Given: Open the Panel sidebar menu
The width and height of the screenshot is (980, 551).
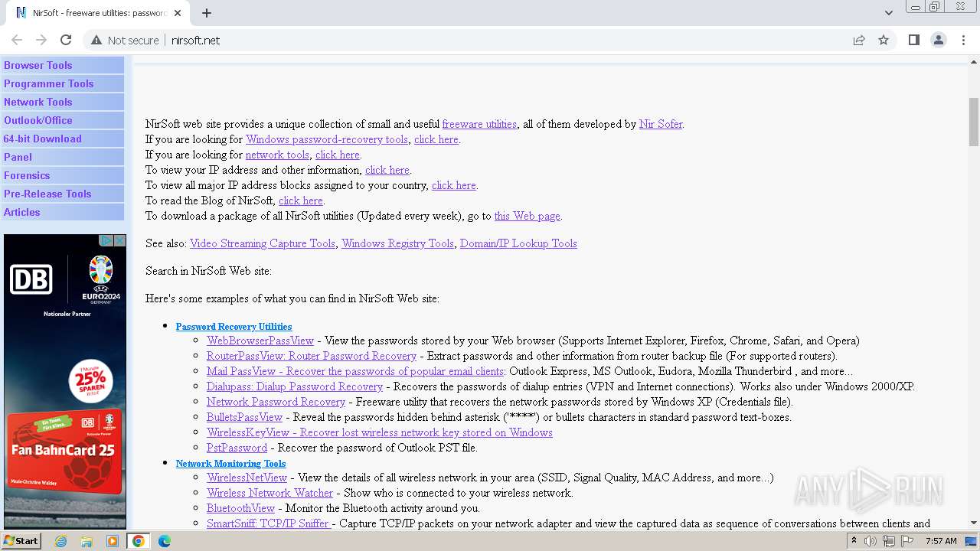Looking at the screenshot, I should point(63,157).
